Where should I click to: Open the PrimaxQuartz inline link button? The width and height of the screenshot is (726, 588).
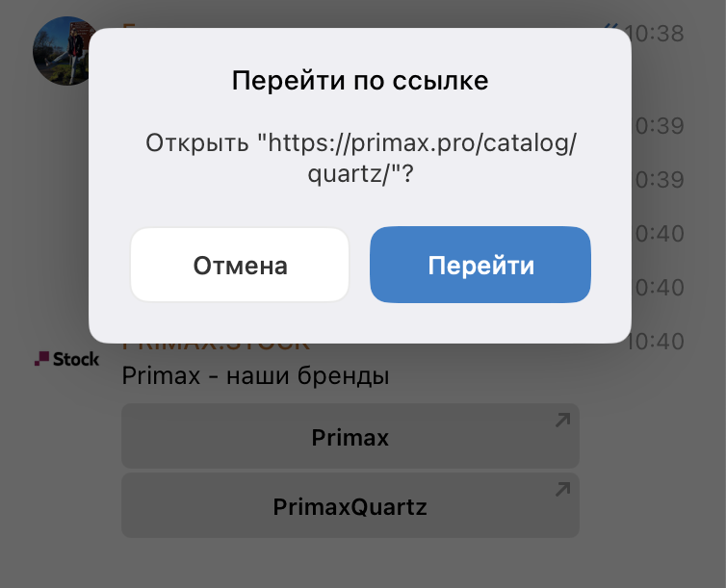(x=350, y=505)
